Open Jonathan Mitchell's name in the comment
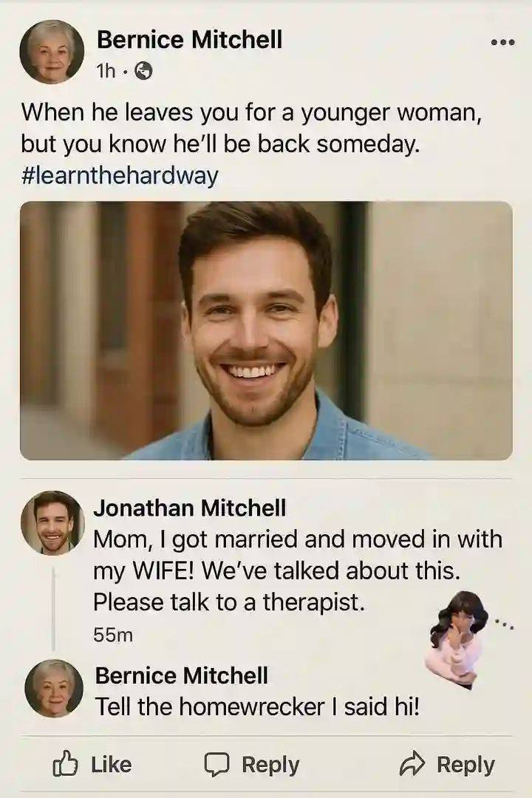The image size is (532, 798). pyautogui.click(x=189, y=508)
